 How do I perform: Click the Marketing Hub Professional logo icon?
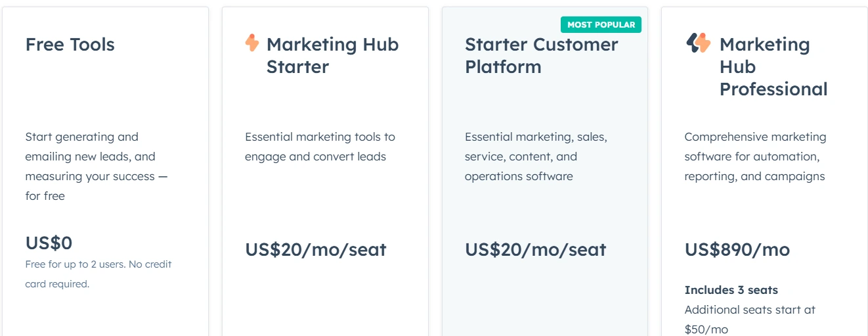pos(699,43)
